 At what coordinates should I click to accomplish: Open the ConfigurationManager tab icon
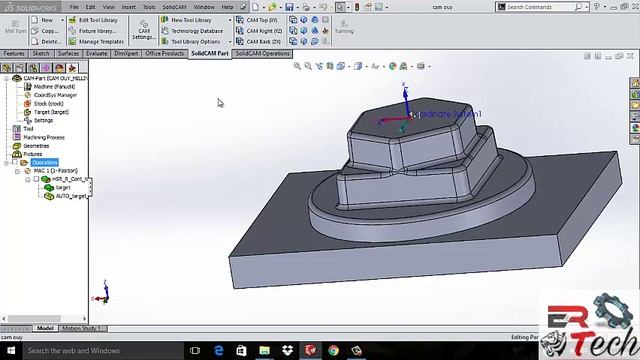[x=33, y=68]
